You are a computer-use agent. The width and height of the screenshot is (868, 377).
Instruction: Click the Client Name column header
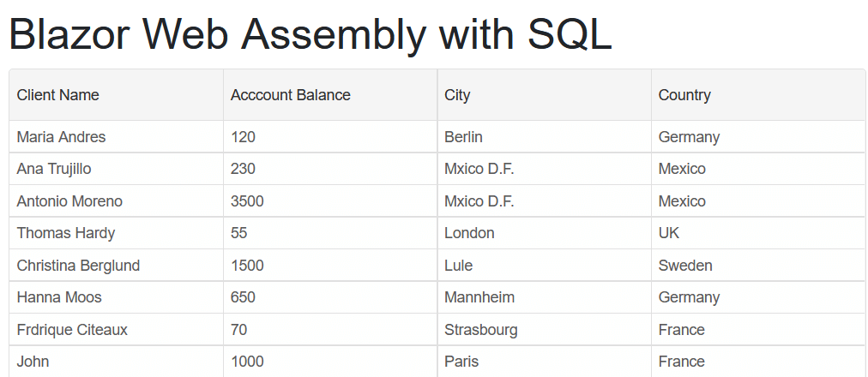pyautogui.click(x=58, y=95)
